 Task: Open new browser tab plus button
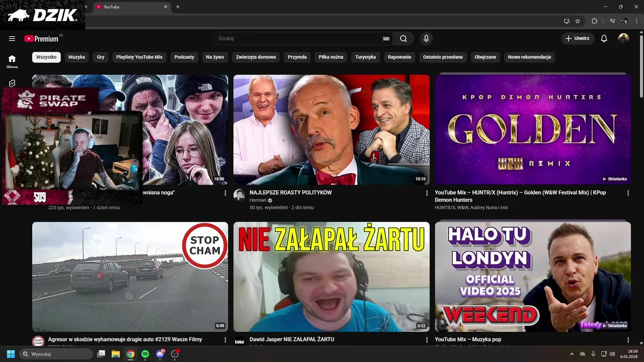click(x=178, y=7)
